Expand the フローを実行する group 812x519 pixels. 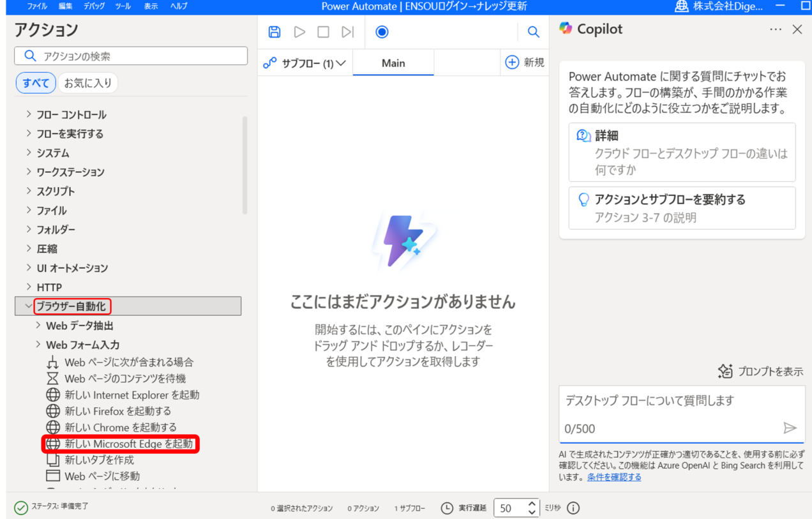click(x=29, y=133)
